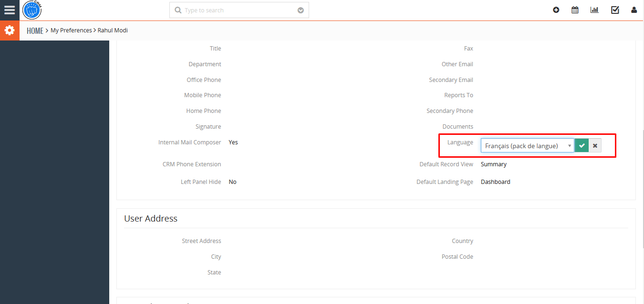Image resolution: width=644 pixels, height=304 pixels.
Task: Cancel language edit with X button
Action: [594, 145]
